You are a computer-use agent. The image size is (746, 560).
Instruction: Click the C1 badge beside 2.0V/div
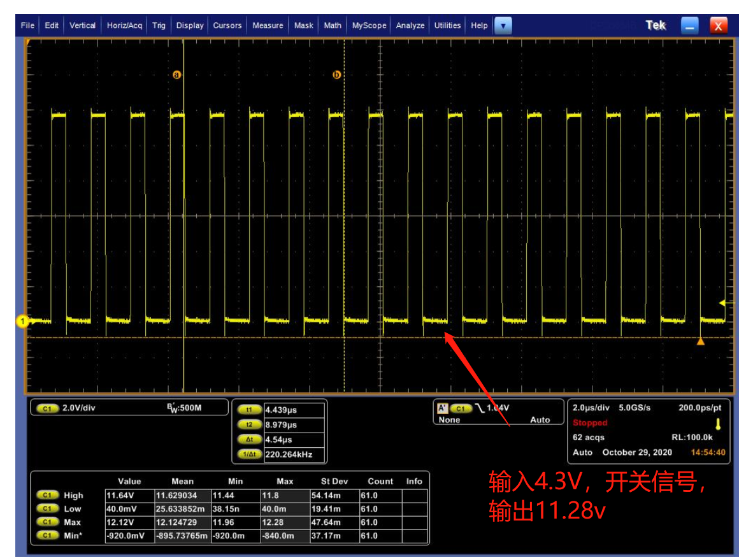pyautogui.click(x=47, y=408)
